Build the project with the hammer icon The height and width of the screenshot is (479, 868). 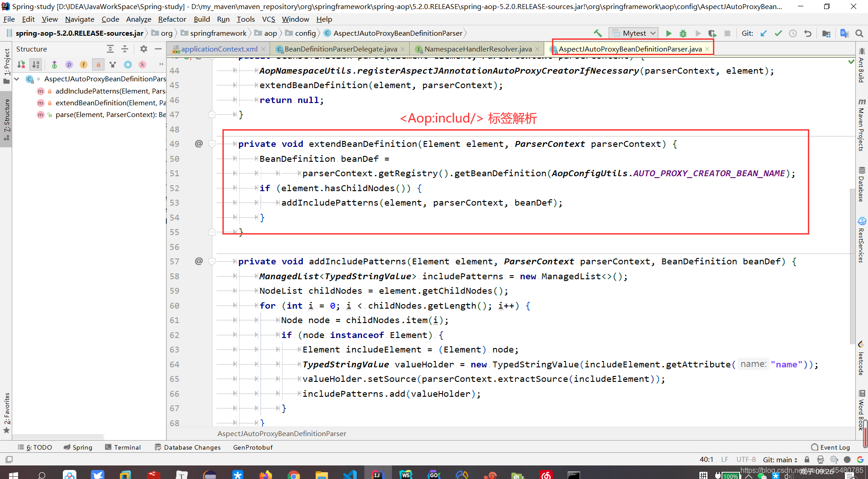[x=598, y=33]
